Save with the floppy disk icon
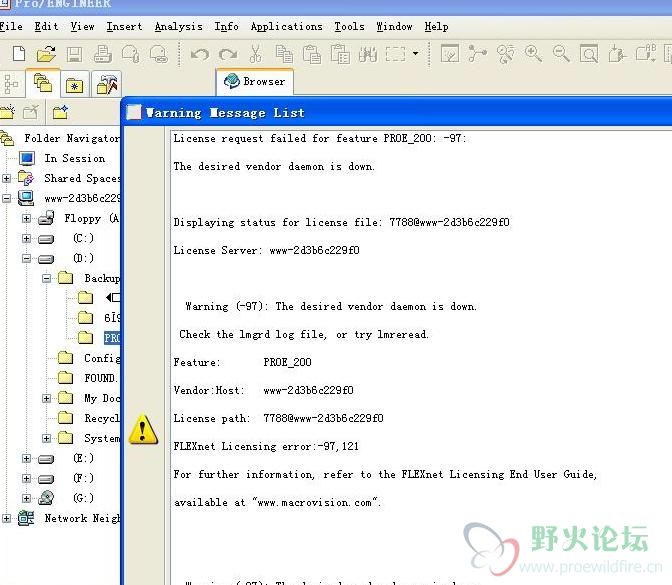 75,54
